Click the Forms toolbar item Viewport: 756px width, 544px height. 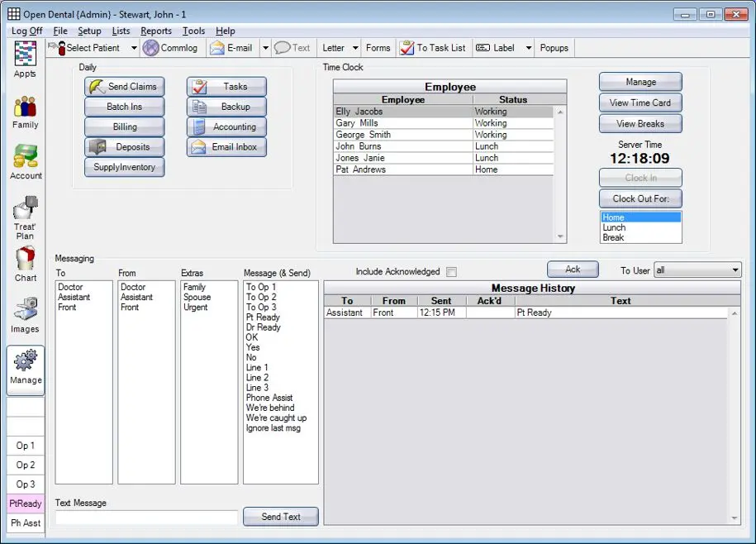(x=378, y=47)
